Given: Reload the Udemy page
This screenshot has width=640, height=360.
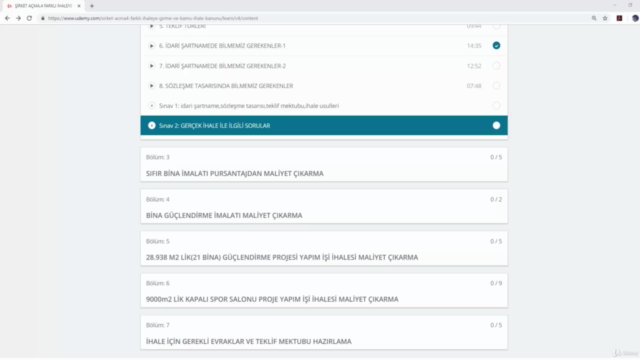Looking at the screenshot, I should 29,18.
